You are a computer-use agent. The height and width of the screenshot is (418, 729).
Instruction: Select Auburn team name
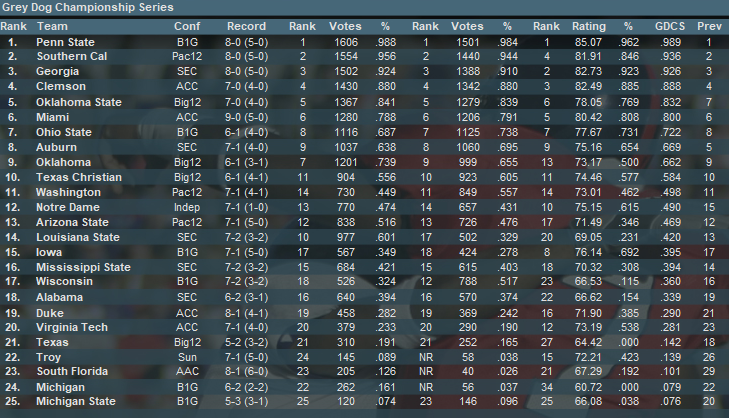[x=57, y=147]
